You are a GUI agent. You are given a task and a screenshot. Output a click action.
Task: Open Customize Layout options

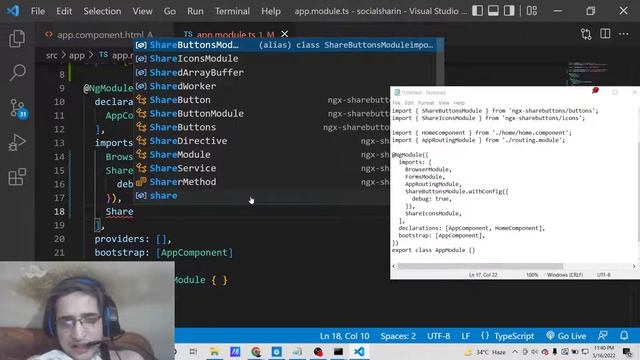531,11
